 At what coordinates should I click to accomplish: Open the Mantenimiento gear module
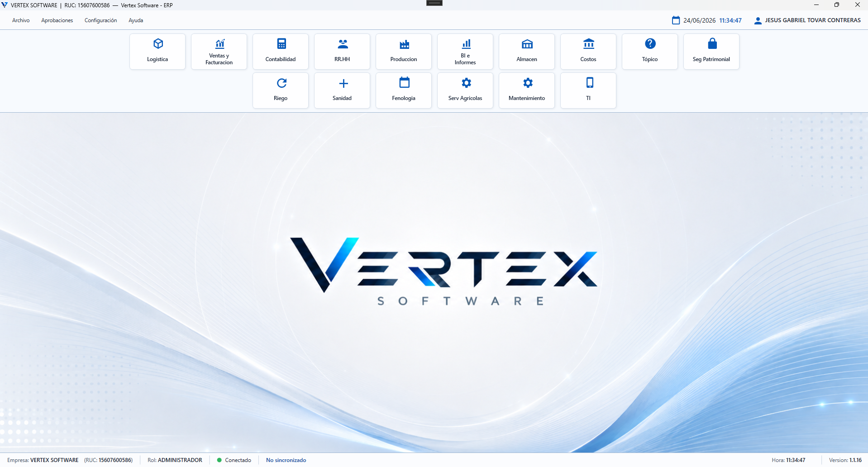pyautogui.click(x=527, y=91)
